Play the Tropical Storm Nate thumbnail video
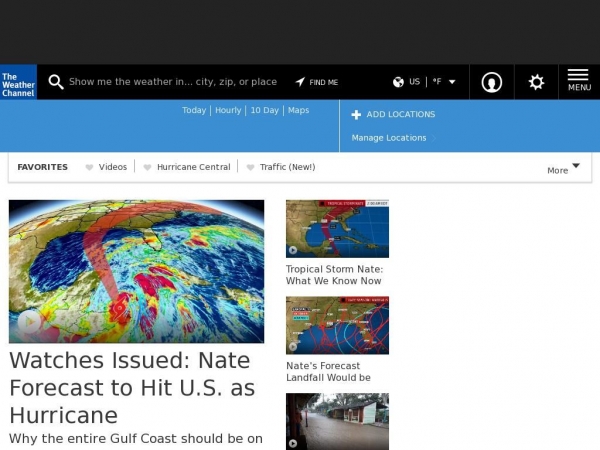The height and width of the screenshot is (450, 600). pyautogui.click(x=293, y=250)
